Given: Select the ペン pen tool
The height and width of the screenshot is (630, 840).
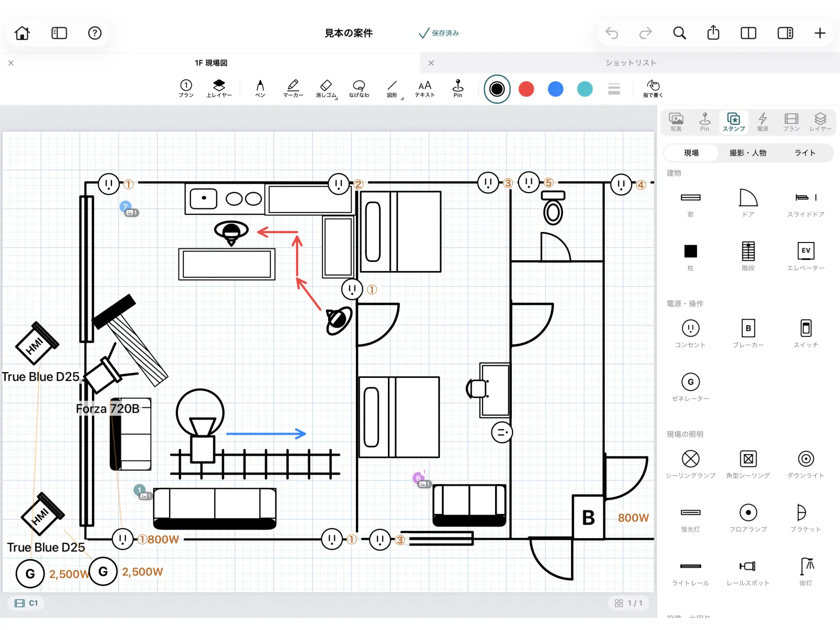Looking at the screenshot, I should (260, 88).
